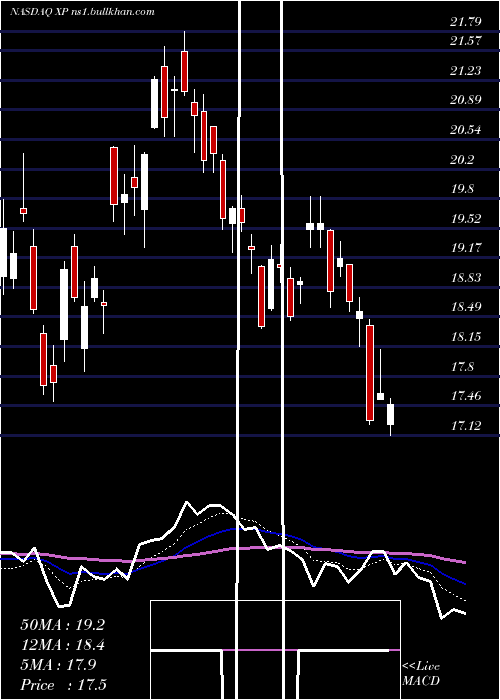Click the 21.79 price axis label
Image resolution: width=500 pixels, height=700 pixels.
(x=466, y=21)
